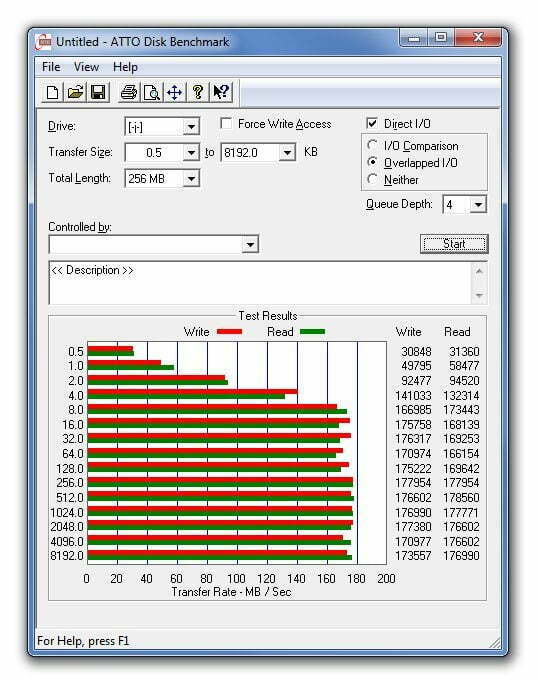Click read value 31360 in results
538x682 pixels.
(464, 351)
